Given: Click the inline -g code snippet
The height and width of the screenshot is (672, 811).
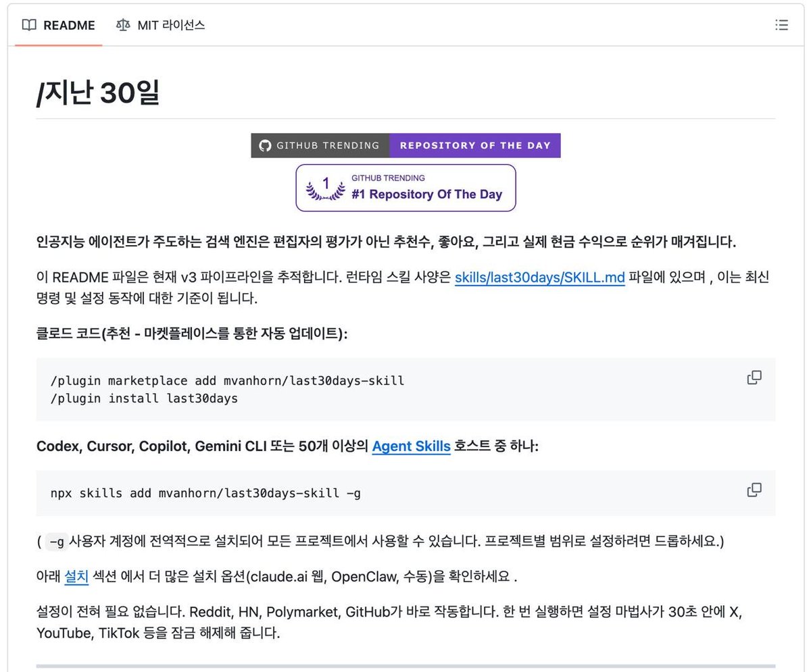Looking at the screenshot, I should (x=57, y=542).
